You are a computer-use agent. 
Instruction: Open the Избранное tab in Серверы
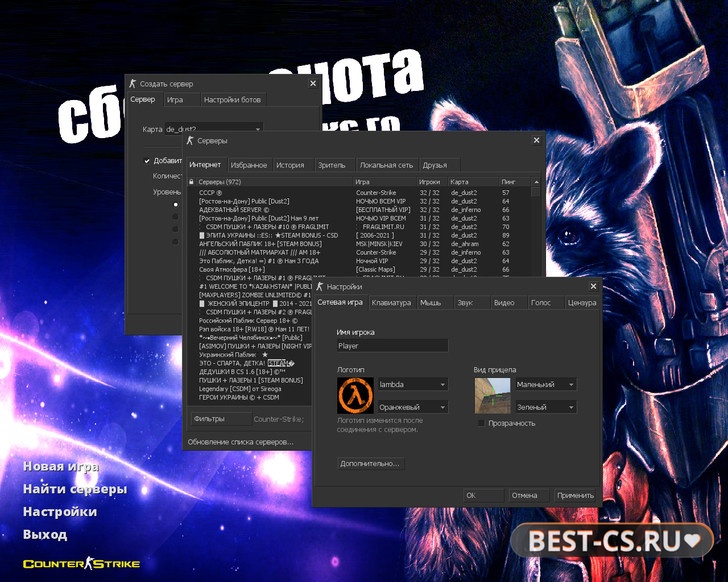(249, 165)
